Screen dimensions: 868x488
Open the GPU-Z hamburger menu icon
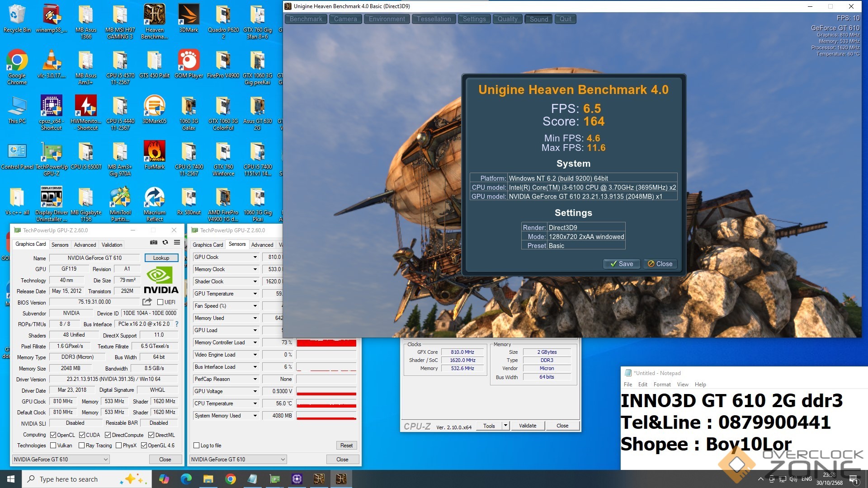click(x=177, y=243)
